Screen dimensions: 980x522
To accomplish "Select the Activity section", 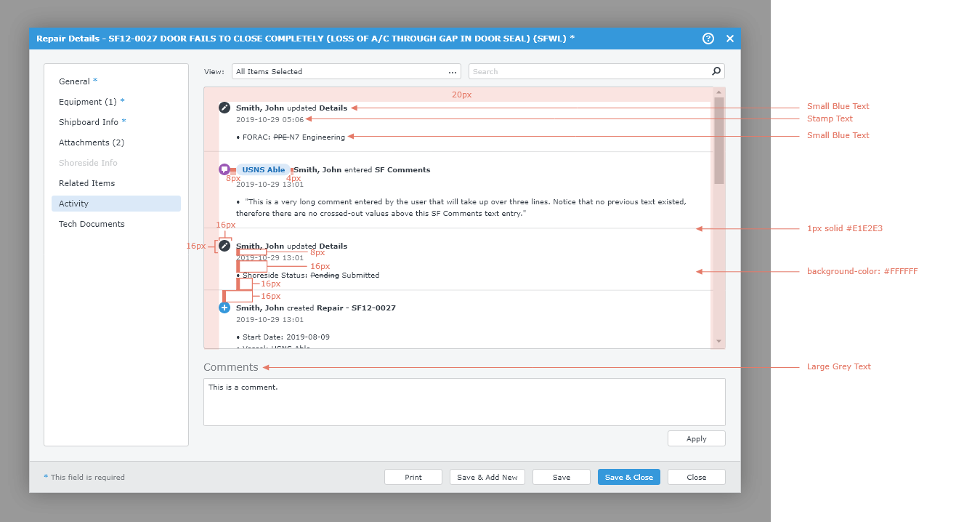I will (116, 204).
